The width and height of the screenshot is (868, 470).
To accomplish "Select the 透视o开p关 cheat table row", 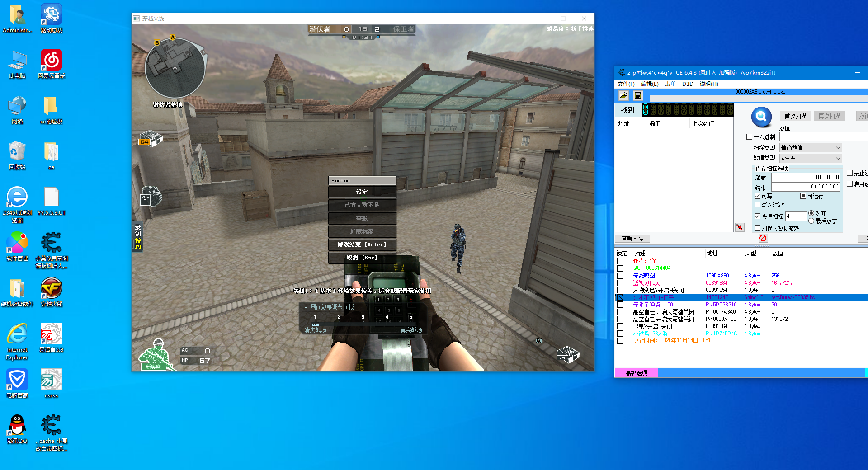I will (741, 283).
